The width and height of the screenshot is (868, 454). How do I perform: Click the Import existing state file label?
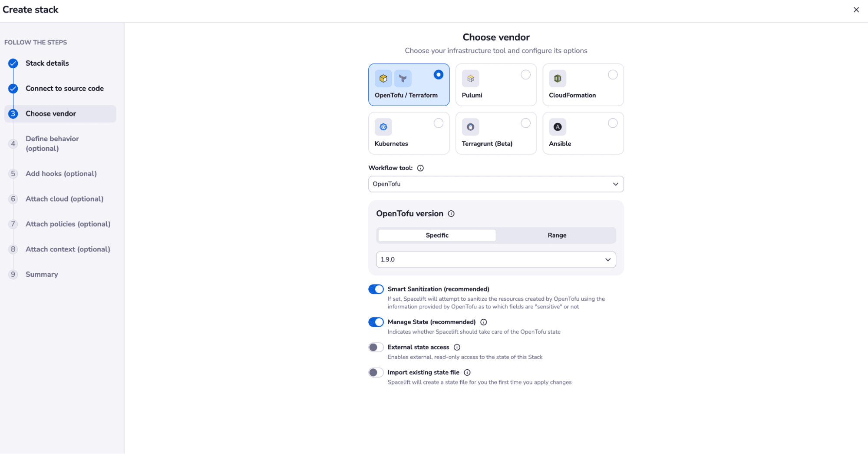click(423, 373)
